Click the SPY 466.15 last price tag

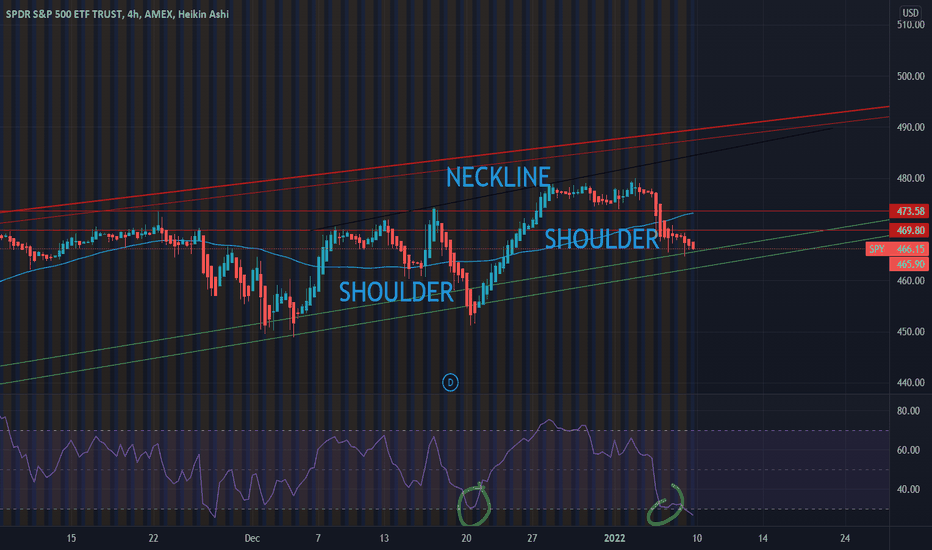coord(898,249)
